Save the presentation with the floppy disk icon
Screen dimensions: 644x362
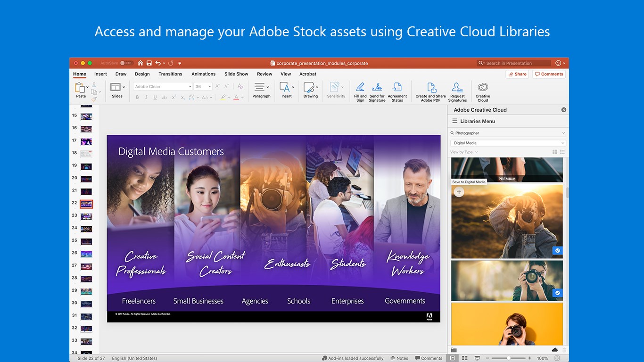(149, 63)
